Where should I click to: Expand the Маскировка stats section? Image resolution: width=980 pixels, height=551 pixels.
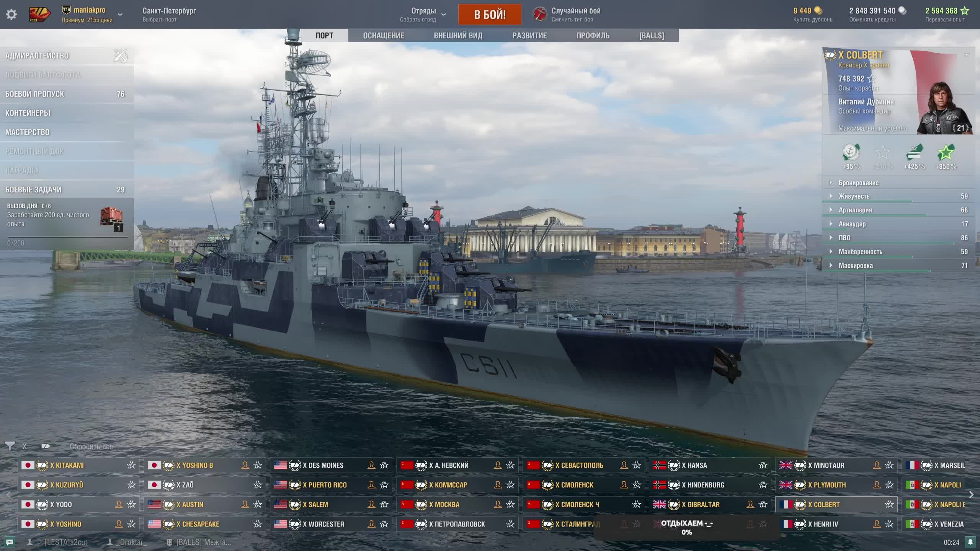click(856, 266)
